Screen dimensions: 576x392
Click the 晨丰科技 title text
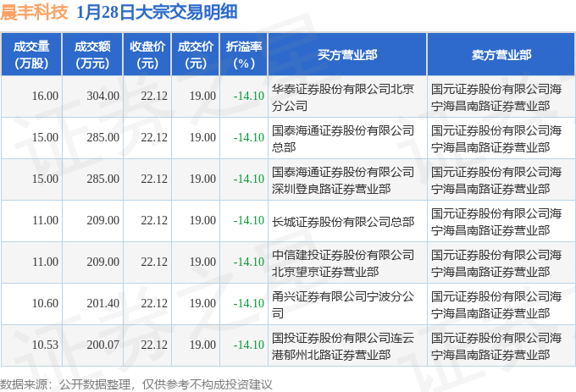[x=34, y=13]
